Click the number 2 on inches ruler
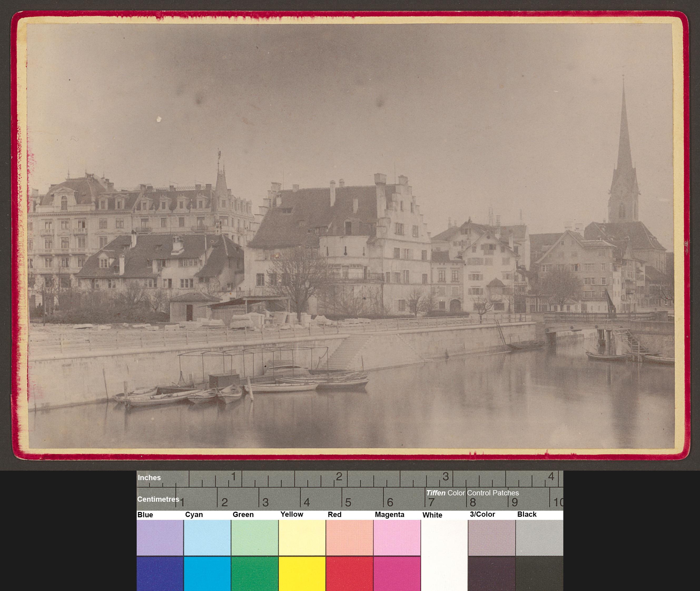The width and height of the screenshot is (700, 591). tap(339, 476)
